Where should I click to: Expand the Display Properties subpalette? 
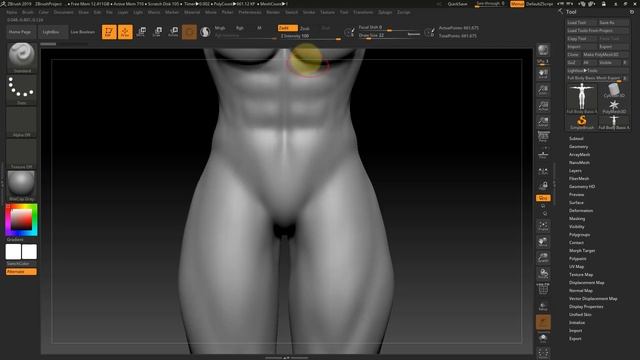pyautogui.click(x=586, y=307)
